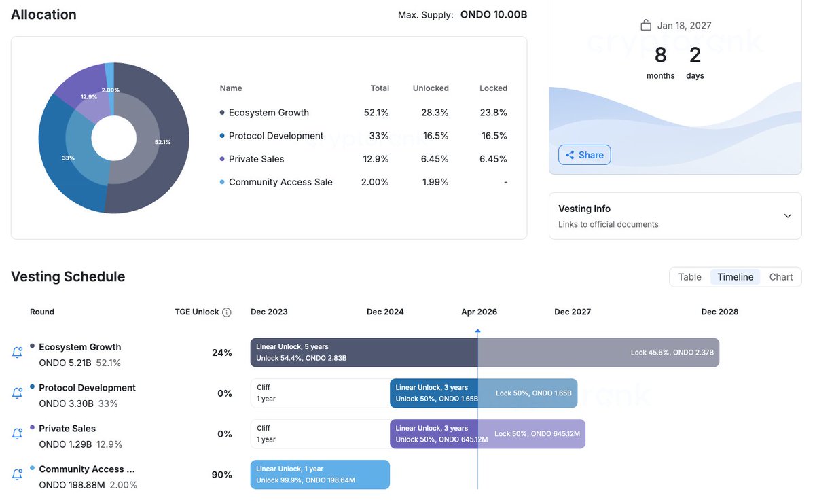Click the Jan 18, 2027 date
This screenshot has height=504, width=815.
pyautogui.click(x=685, y=26)
